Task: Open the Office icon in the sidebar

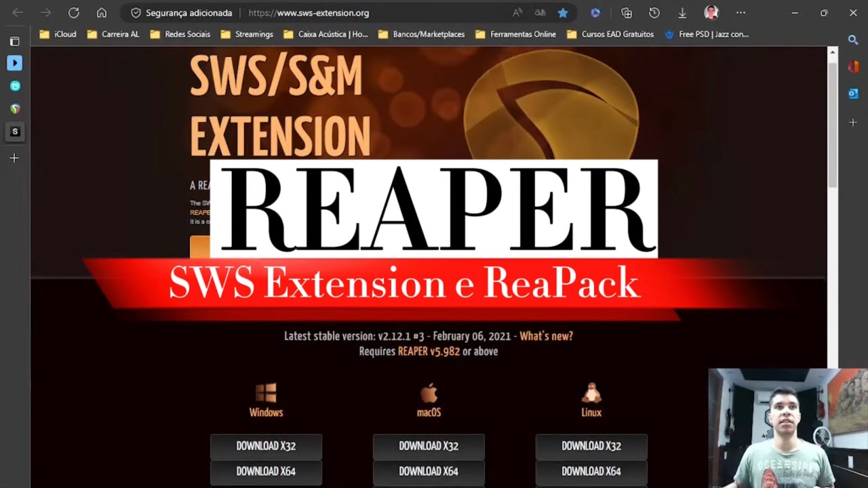Action: coord(853,67)
